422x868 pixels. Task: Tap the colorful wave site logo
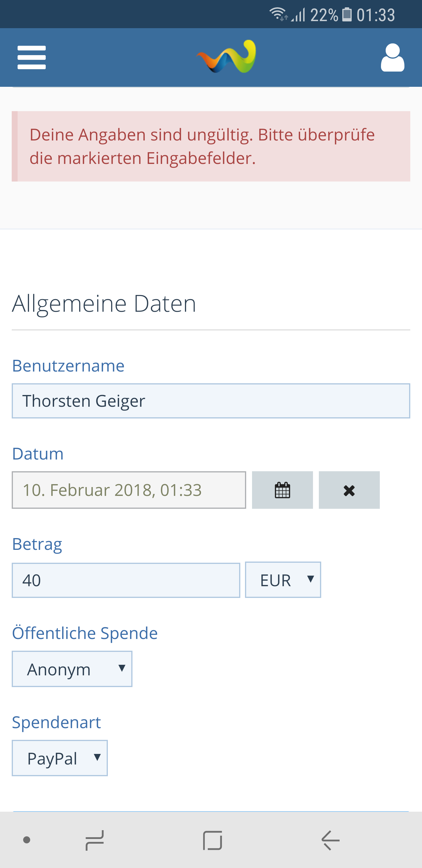(226, 57)
